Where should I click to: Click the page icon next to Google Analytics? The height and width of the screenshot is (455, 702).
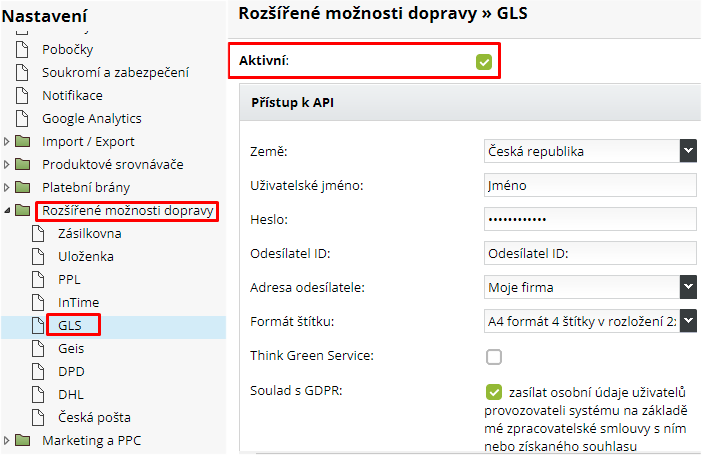click(23, 118)
